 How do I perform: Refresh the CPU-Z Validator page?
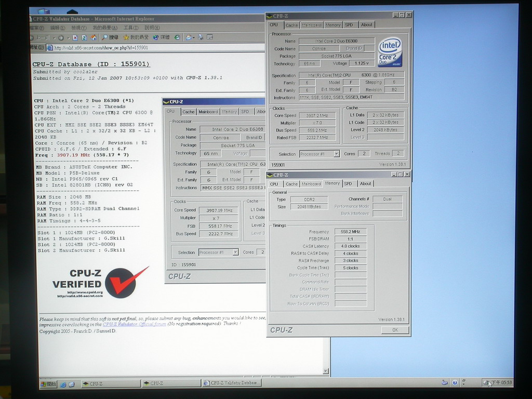pos(84,37)
